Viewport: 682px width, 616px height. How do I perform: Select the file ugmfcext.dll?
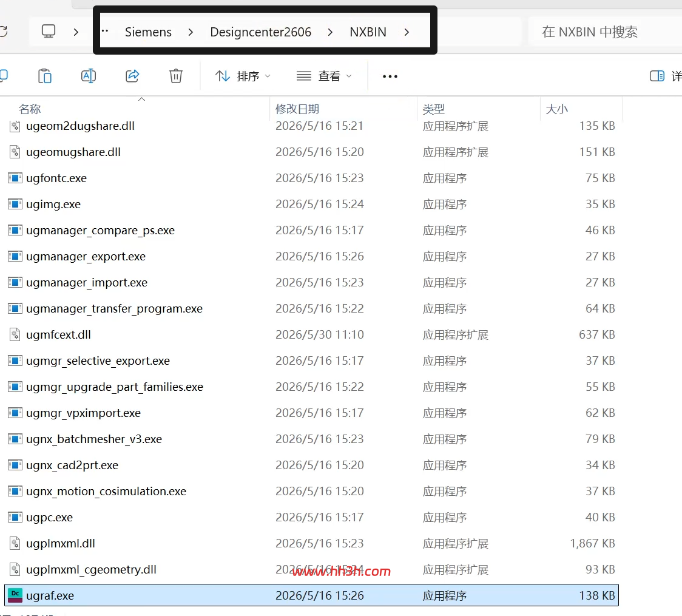tap(311, 334)
